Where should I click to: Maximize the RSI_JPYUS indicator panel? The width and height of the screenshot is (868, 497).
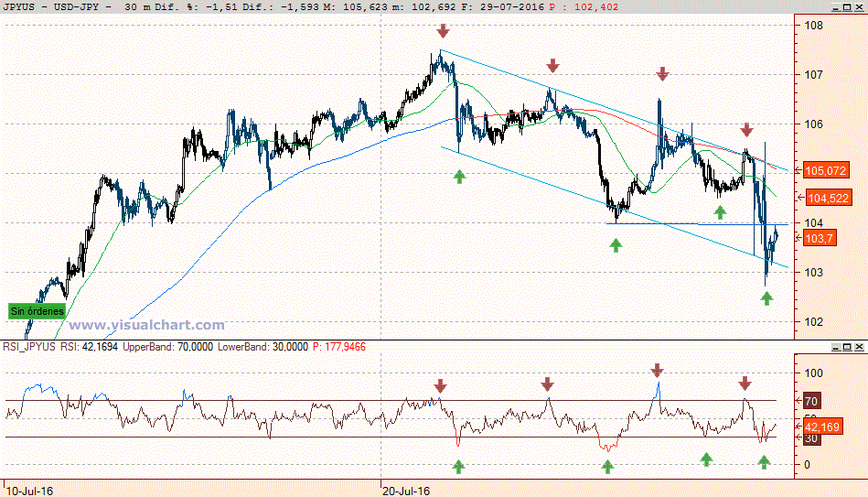coord(848,347)
